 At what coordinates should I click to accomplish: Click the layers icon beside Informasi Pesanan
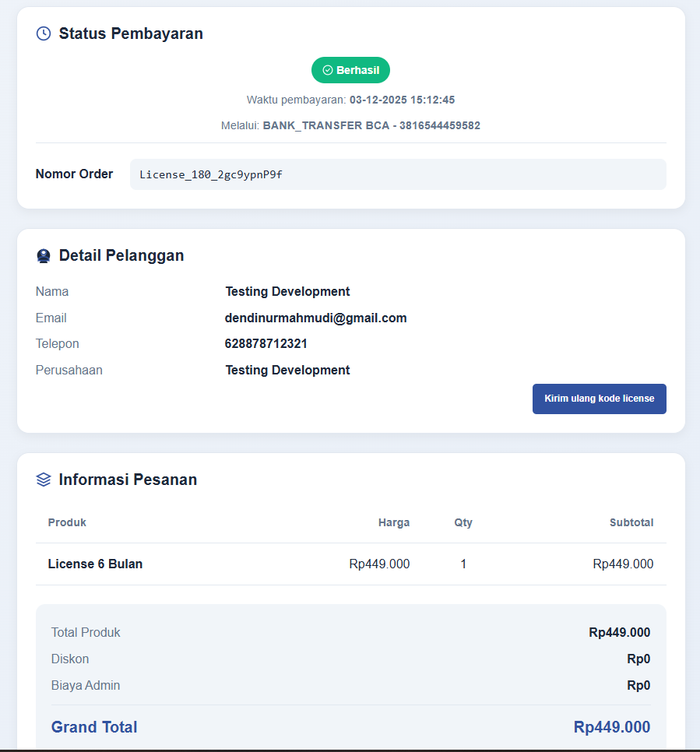44,480
